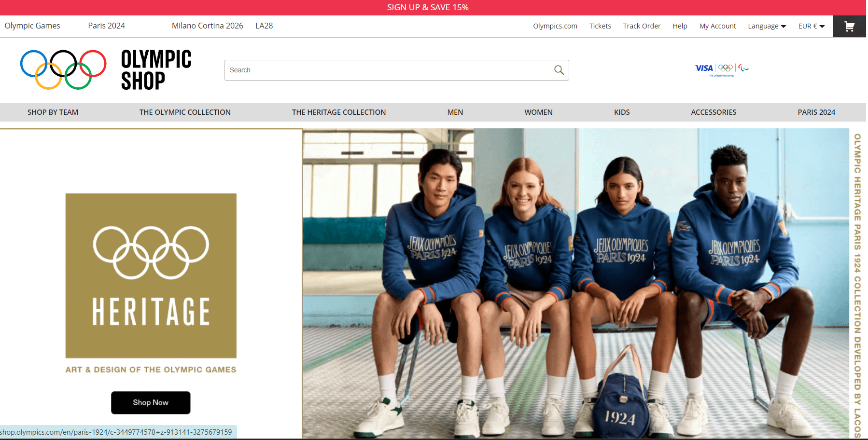Open the Tickets link

[x=600, y=26]
